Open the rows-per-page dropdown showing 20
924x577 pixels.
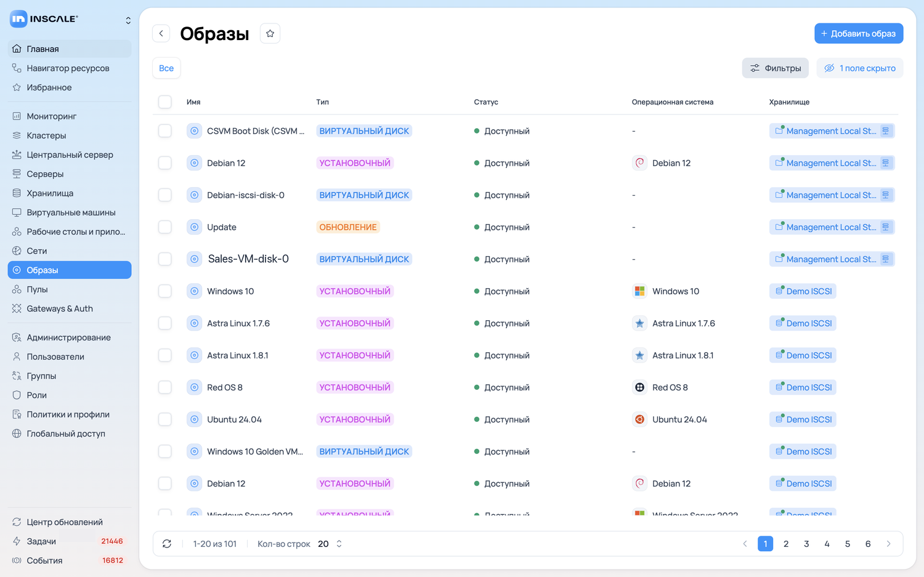click(330, 544)
